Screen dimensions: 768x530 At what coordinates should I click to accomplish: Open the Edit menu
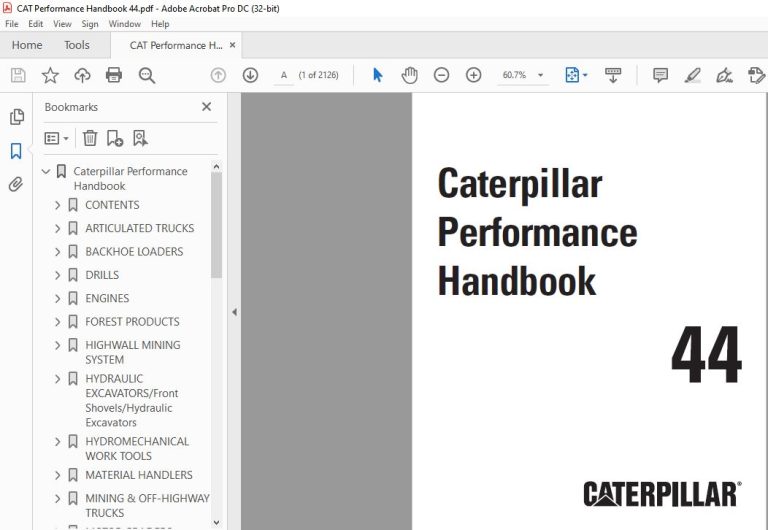pos(35,24)
